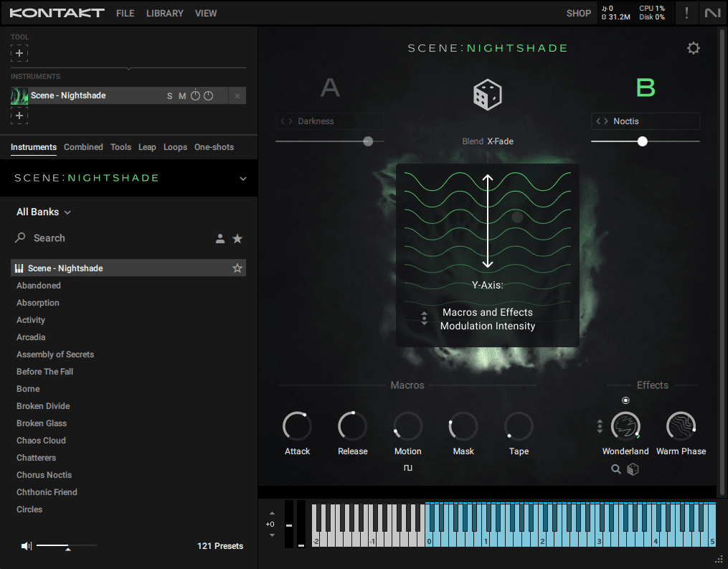Favorite the Scene - Nightshade preset star
Image resolution: width=728 pixels, height=569 pixels.
click(237, 268)
